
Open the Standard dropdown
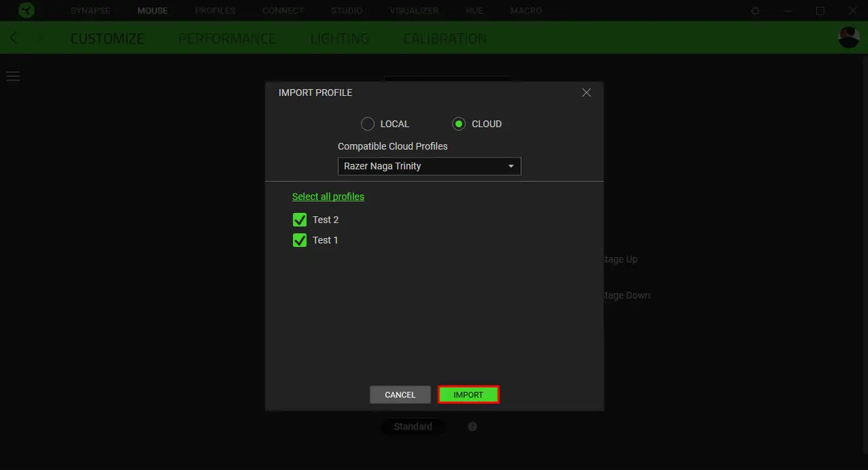coord(413,426)
